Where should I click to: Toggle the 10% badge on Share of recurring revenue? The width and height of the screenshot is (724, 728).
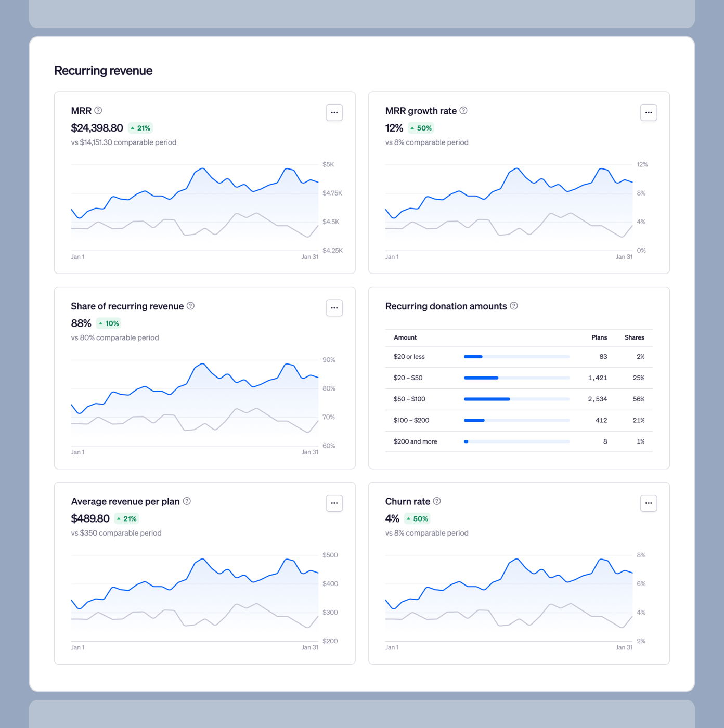108,323
